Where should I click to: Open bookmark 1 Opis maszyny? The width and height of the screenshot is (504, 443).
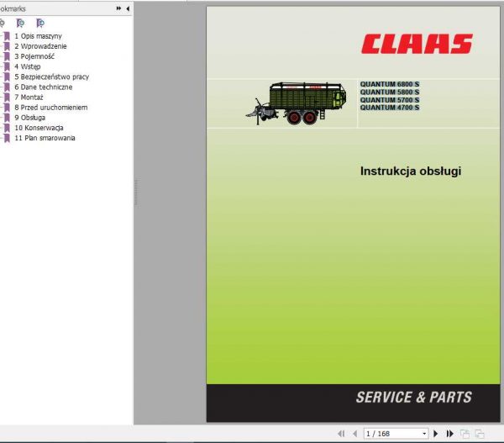38,36
